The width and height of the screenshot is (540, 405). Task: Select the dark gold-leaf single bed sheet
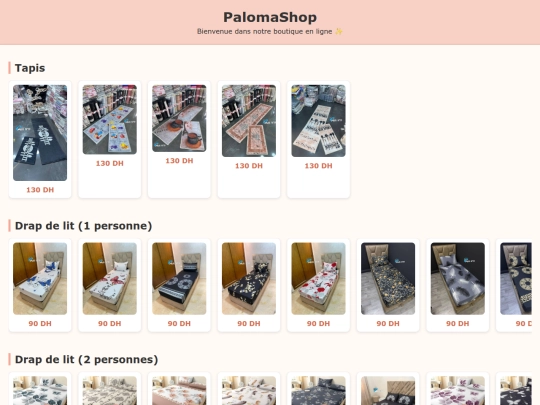pos(388,279)
